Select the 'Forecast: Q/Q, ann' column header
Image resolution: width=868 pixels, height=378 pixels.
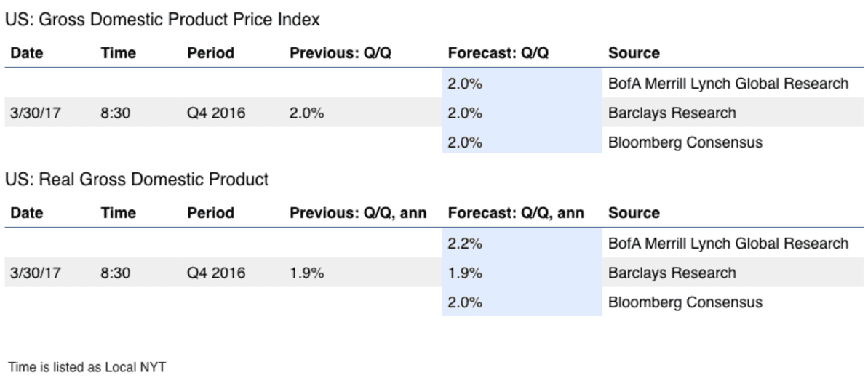516,213
